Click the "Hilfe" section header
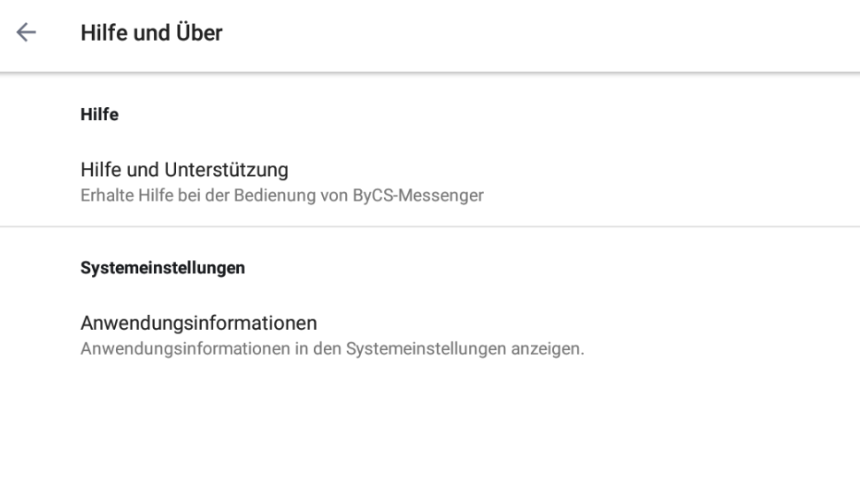Viewport: 860px width, 504px height. (x=99, y=114)
